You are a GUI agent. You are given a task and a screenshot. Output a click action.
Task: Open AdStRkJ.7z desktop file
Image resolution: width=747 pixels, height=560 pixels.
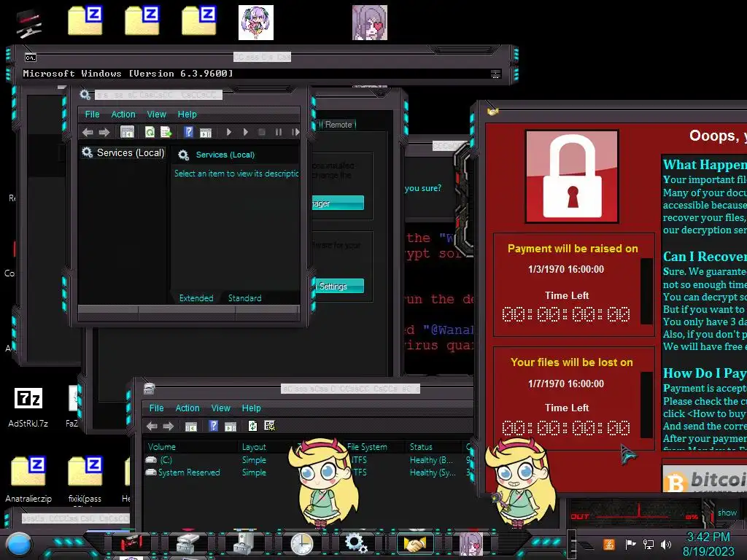[x=28, y=407]
